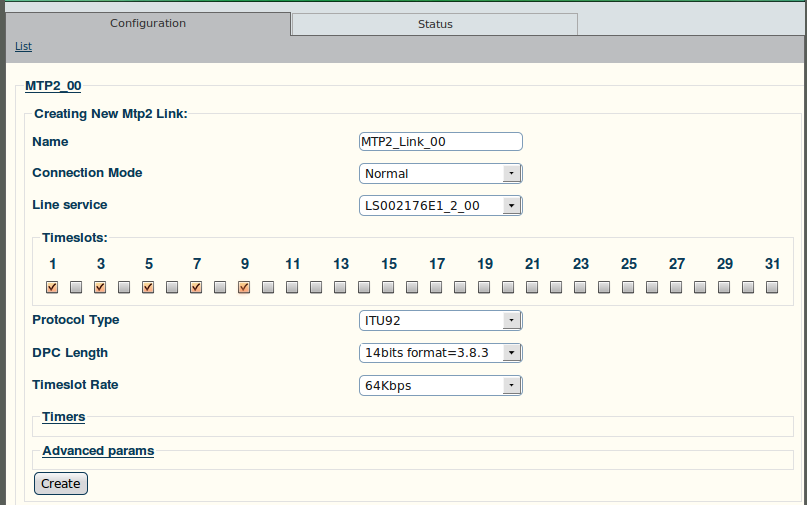
Task: Enable timeslot 27 checkbox
Action: pos(676,287)
